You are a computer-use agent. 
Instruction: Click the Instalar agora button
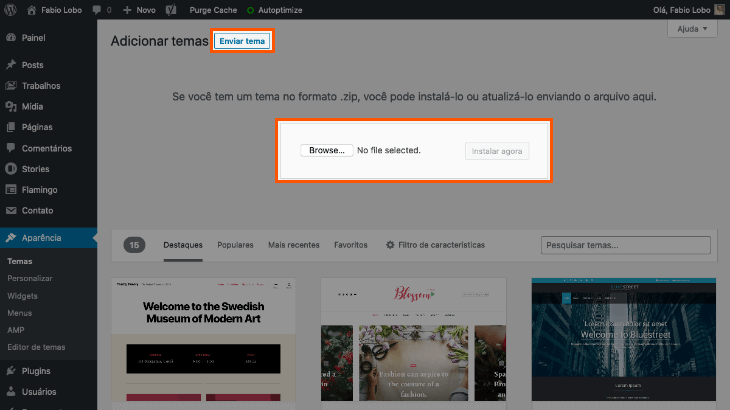tap(497, 151)
